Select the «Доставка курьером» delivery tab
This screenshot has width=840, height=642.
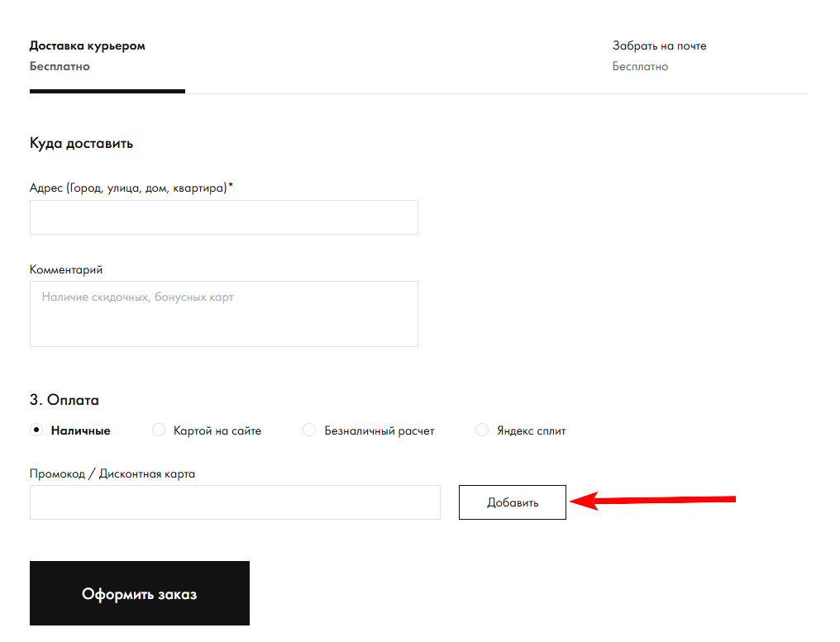[87, 45]
